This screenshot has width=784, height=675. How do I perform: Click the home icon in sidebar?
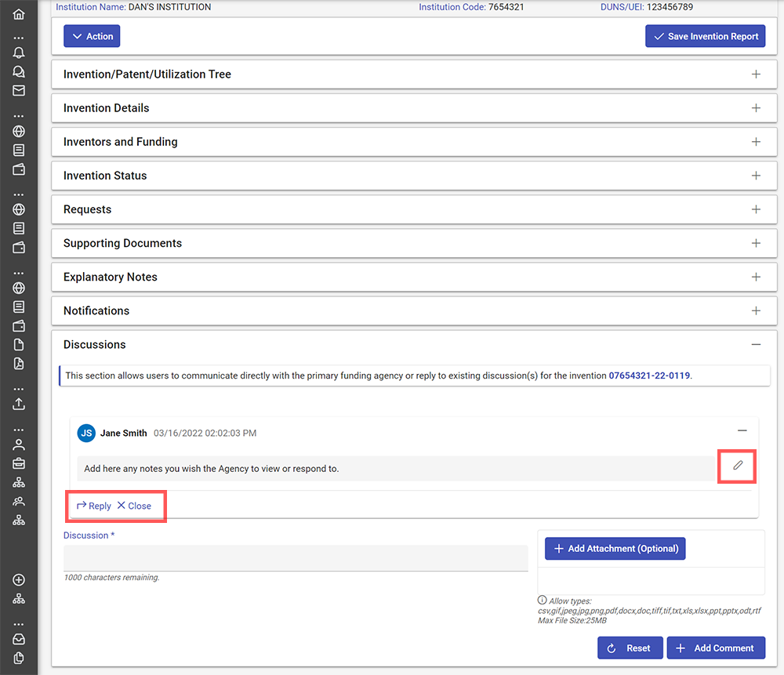coord(19,14)
